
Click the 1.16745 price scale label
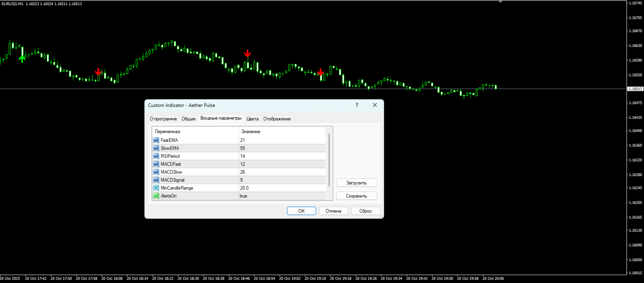click(635, 3)
